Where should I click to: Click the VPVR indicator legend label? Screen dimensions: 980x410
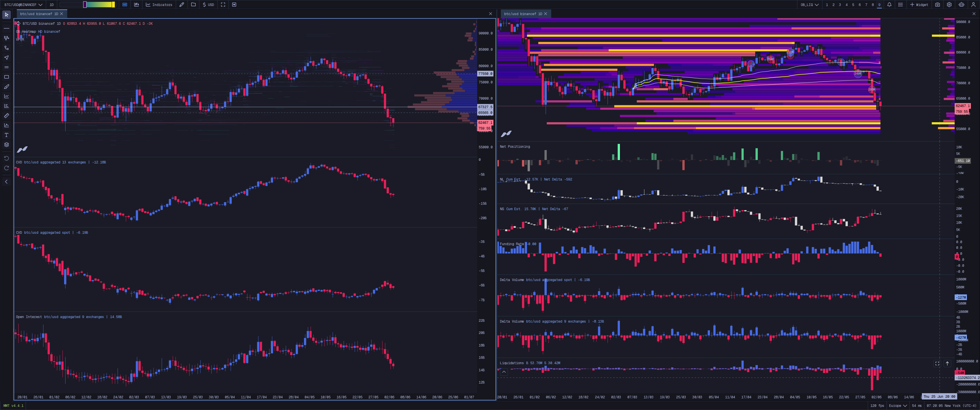pos(20,39)
